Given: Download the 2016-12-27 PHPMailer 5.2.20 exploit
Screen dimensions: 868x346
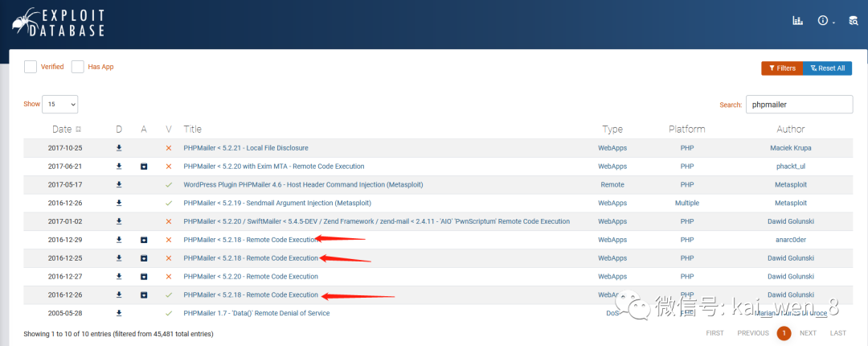Looking at the screenshot, I should point(119,276).
